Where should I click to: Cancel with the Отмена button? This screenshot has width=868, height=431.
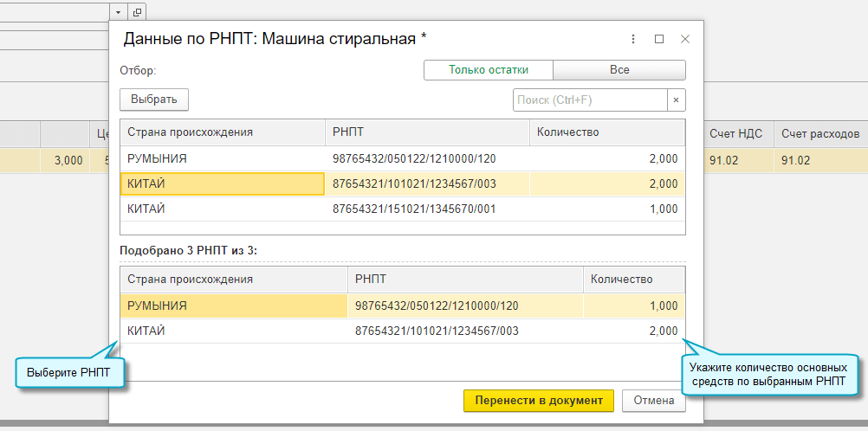pyautogui.click(x=654, y=401)
